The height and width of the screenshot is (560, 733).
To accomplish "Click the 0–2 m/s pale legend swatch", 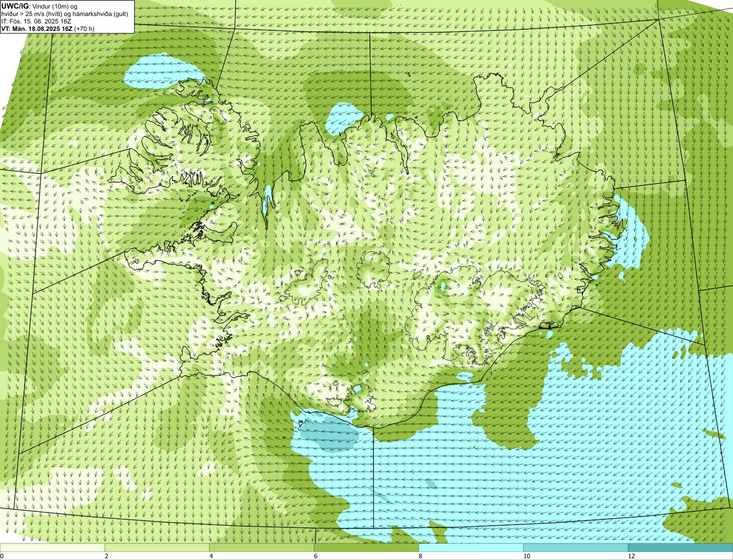I will point(53,547).
